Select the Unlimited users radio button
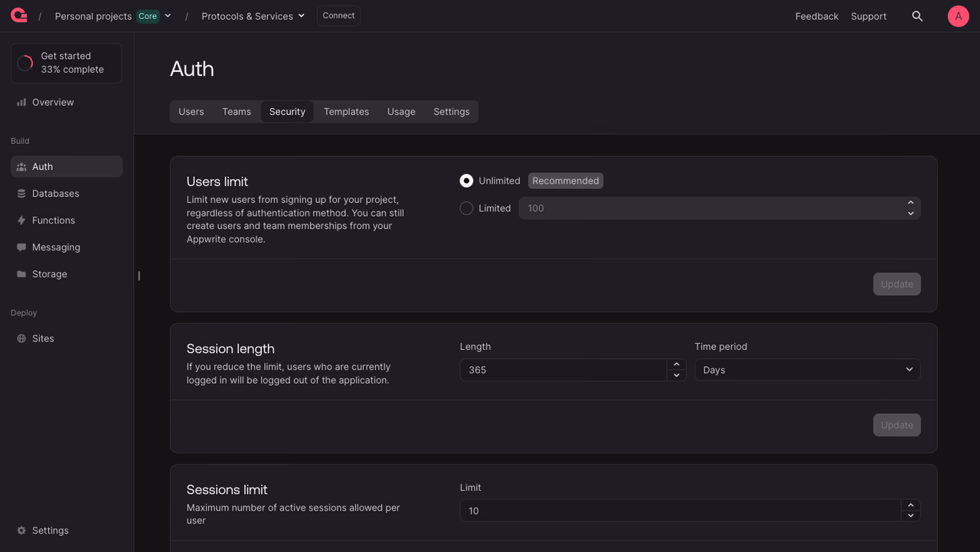 (466, 181)
